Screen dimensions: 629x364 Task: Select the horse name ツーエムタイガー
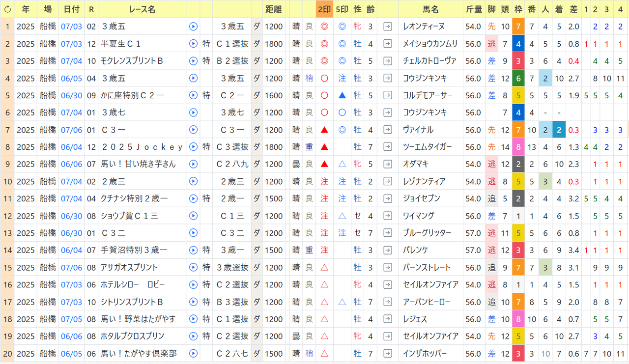(x=427, y=147)
